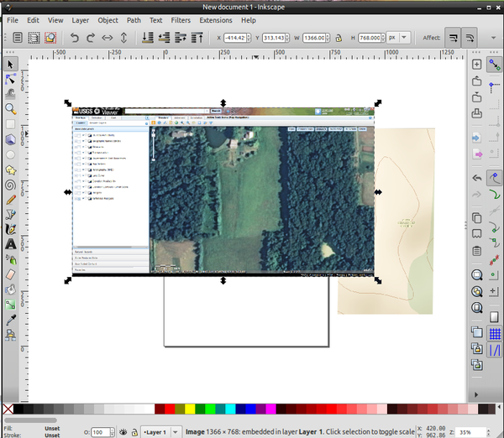The height and width of the screenshot is (438, 504).
Task: Toggle layer visibility eye in status bar
Action: point(123,431)
